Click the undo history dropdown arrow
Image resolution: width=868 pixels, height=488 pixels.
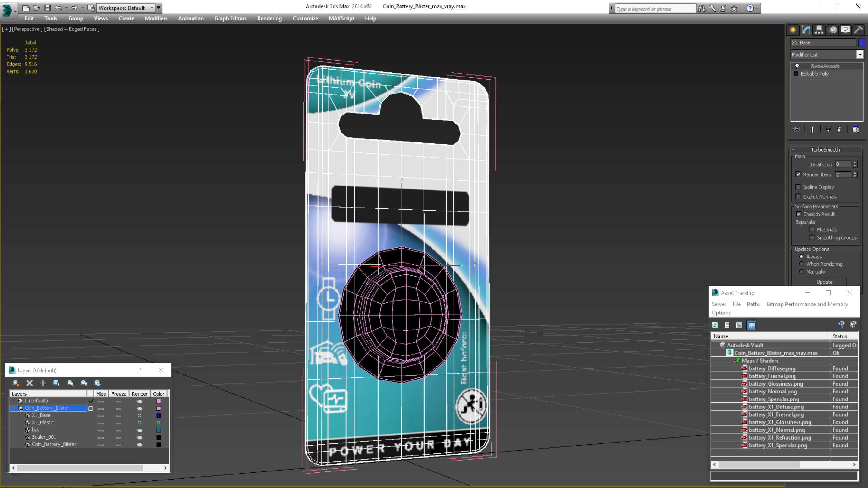point(66,8)
